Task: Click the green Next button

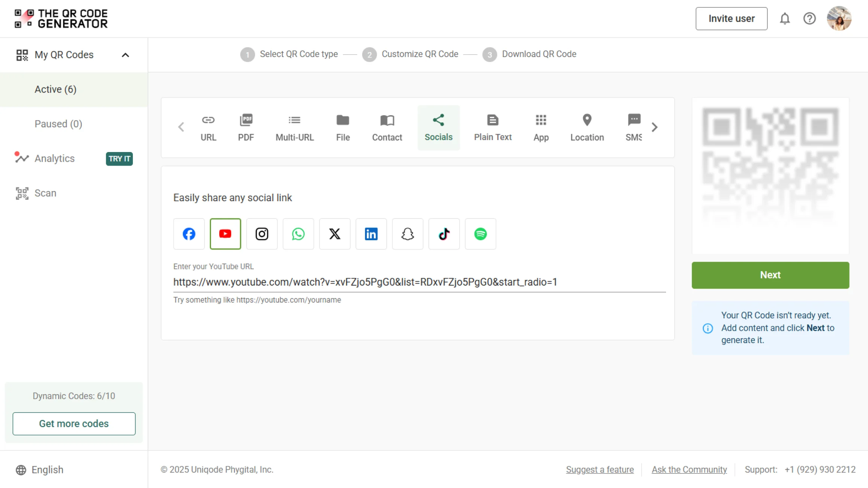Action: click(770, 275)
